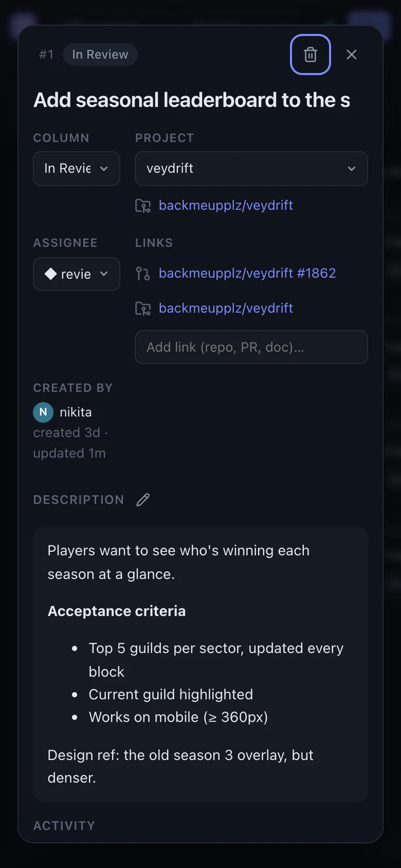Image resolution: width=401 pixels, height=868 pixels.
Task: Open the Assignee dropdown
Action: (77, 274)
